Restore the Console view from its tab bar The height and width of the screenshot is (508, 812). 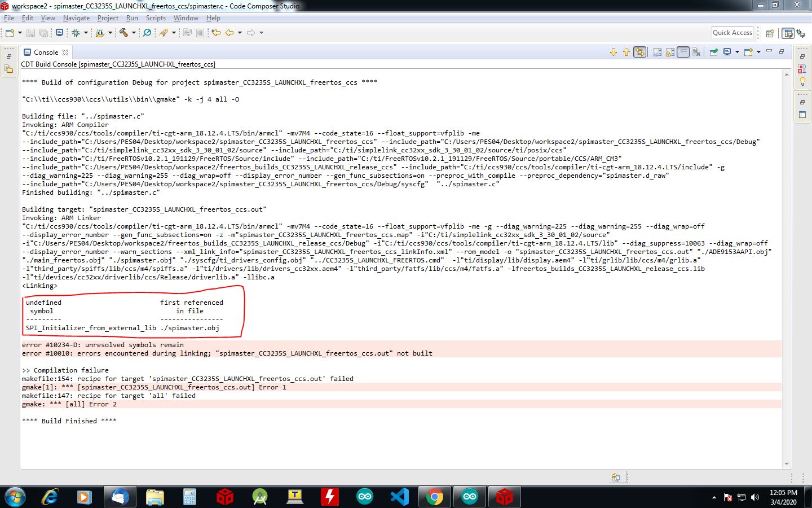pos(782,51)
